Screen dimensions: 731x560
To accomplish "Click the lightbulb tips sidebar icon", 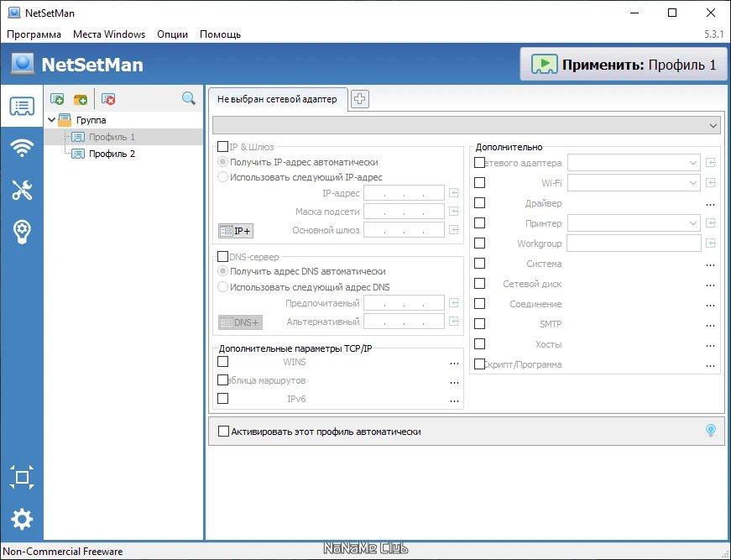I will pyautogui.click(x=22, y=232).
